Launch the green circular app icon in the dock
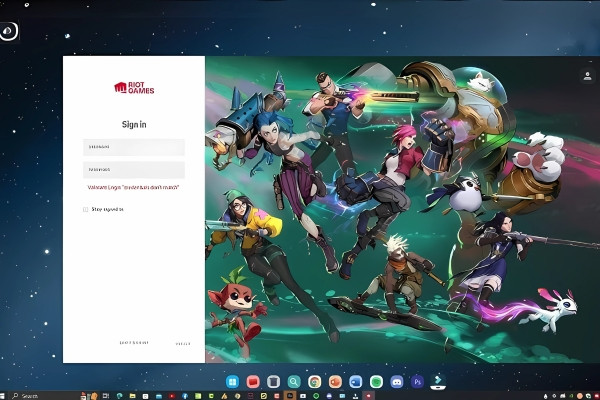Image resolution: width=600 pixels, height=400 pixels. click(x=376, y=381)
